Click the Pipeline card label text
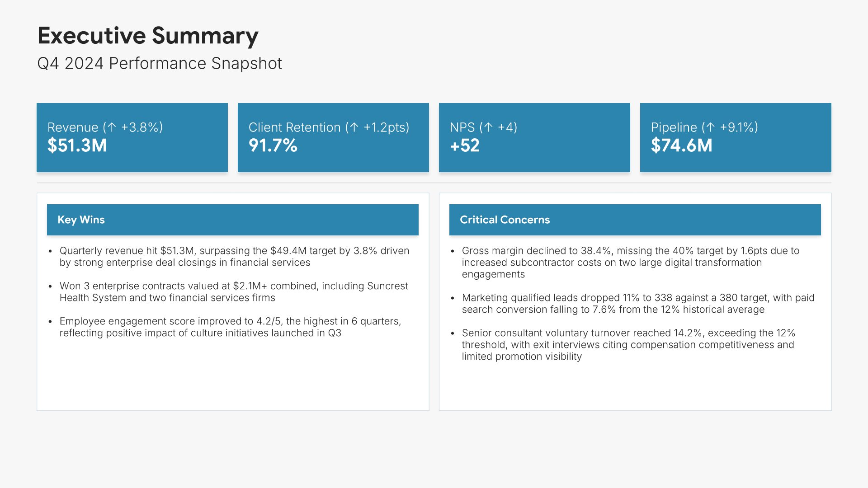The height and width of the screenshot is (488, 868). click(674, 127)
